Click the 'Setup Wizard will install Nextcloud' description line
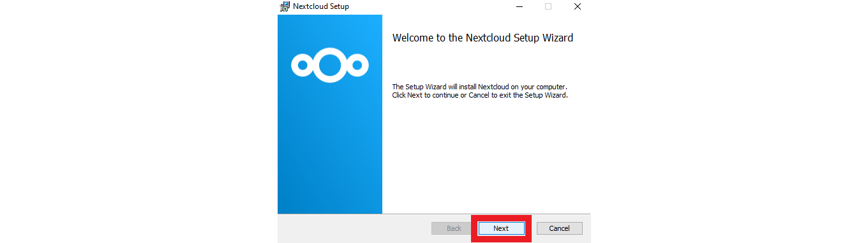Viewport: 868px width, 243px height. point(479,86)
